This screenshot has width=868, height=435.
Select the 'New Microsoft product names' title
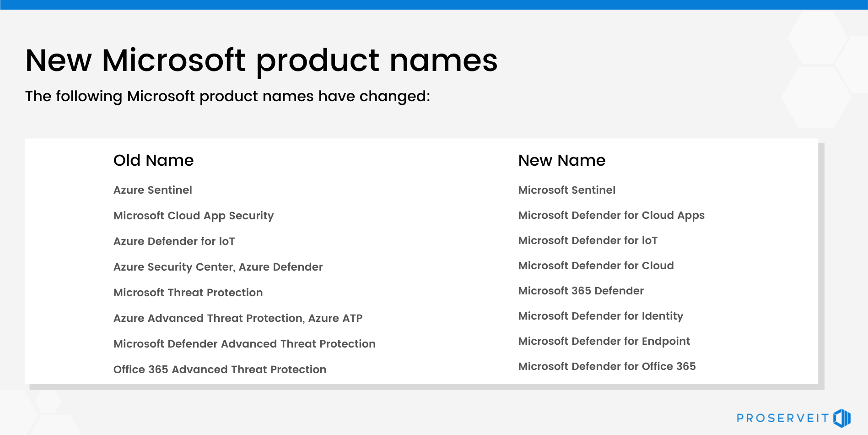pyautogui.click(x=261, y=60)
